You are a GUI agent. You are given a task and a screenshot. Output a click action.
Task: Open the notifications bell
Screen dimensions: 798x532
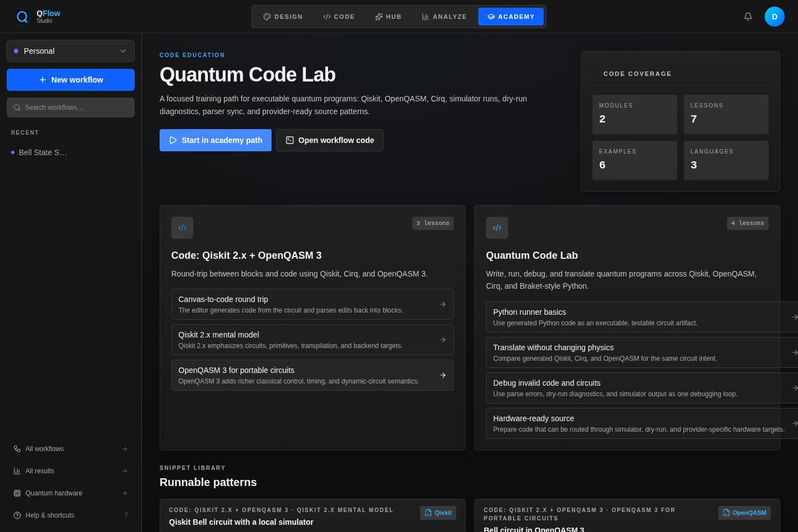tap(748, 17)
